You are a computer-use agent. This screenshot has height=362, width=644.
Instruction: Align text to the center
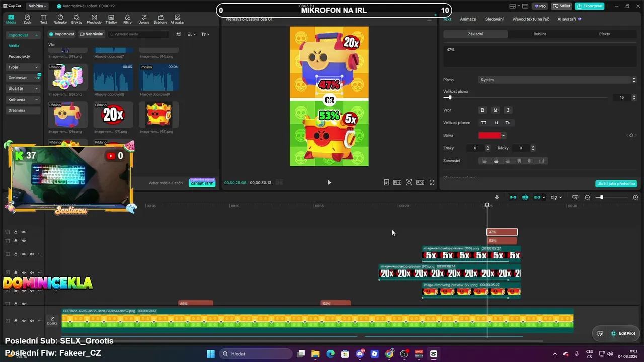[496, 161]
